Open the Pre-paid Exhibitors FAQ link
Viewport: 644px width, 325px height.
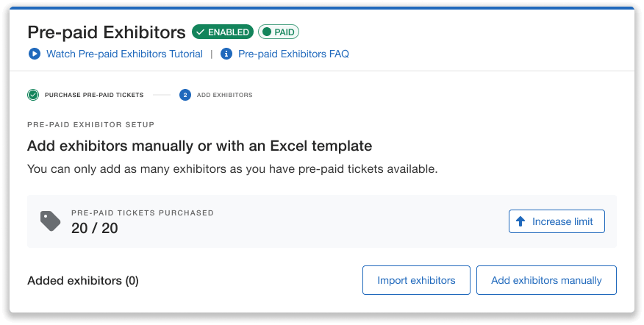(x=293, y=54)
